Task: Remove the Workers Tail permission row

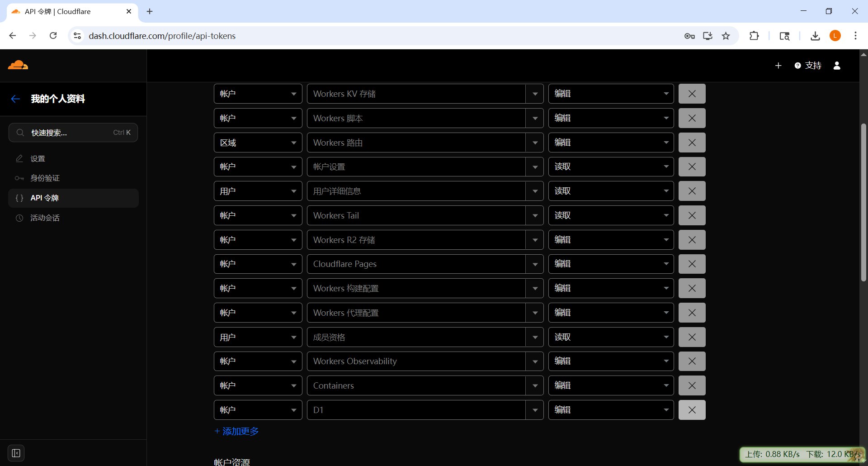Action: coord(692,215)
